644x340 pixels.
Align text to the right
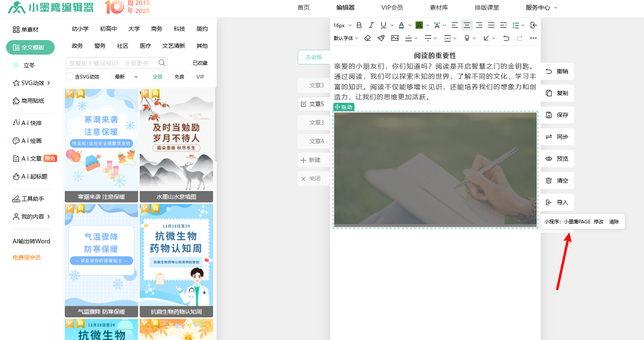point(479,25)
